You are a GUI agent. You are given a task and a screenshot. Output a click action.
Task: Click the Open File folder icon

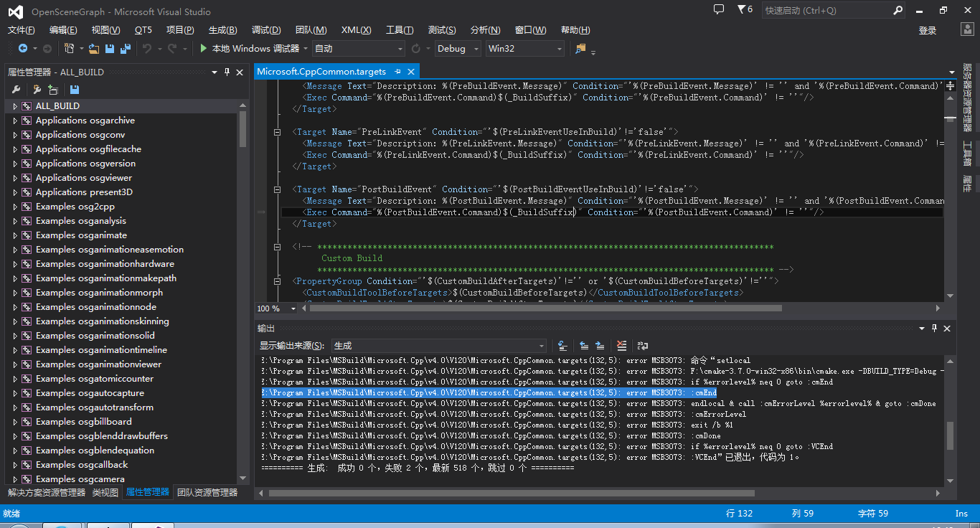click(93, 48)
